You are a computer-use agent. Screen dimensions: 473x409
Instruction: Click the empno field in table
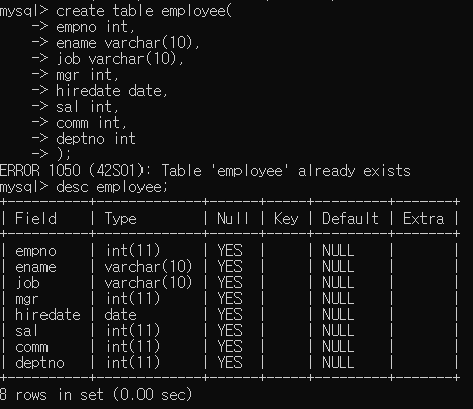coord(36,251)
